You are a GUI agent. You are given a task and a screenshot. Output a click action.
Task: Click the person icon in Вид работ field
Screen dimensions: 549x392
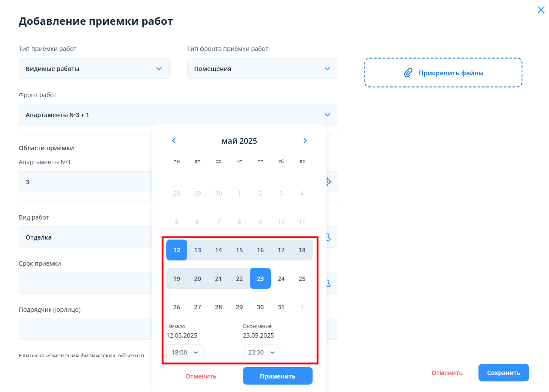pos(329,237)
